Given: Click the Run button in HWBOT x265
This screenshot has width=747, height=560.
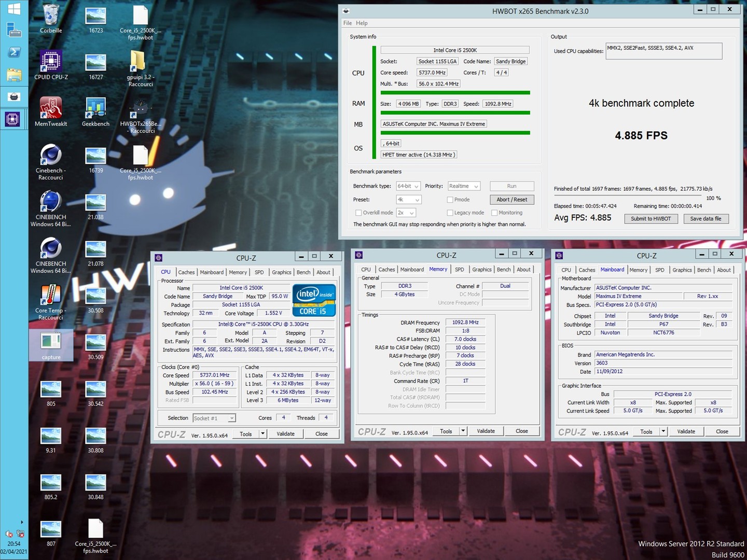Looking at the screenshot, I should 511,186.
